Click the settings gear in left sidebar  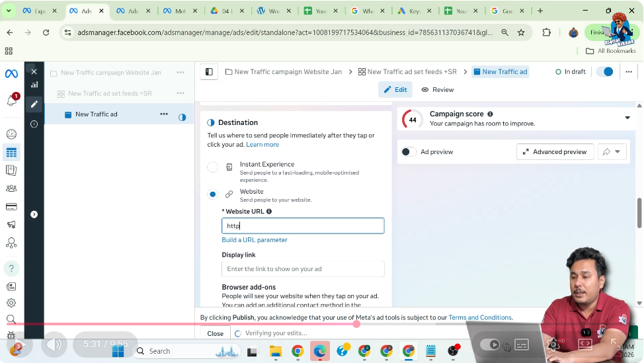click(x=11, y=303)
